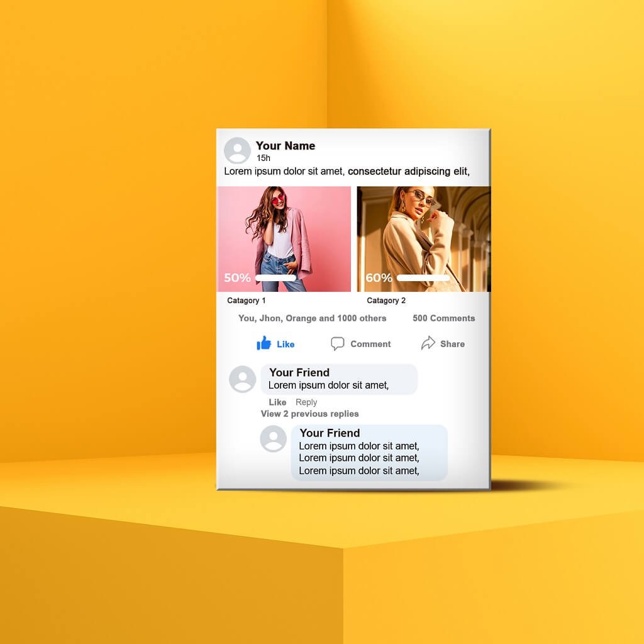Click the three-line reply comment text
Screen dimensions: 644x644
pyautogui.click(x=359, y=458)
